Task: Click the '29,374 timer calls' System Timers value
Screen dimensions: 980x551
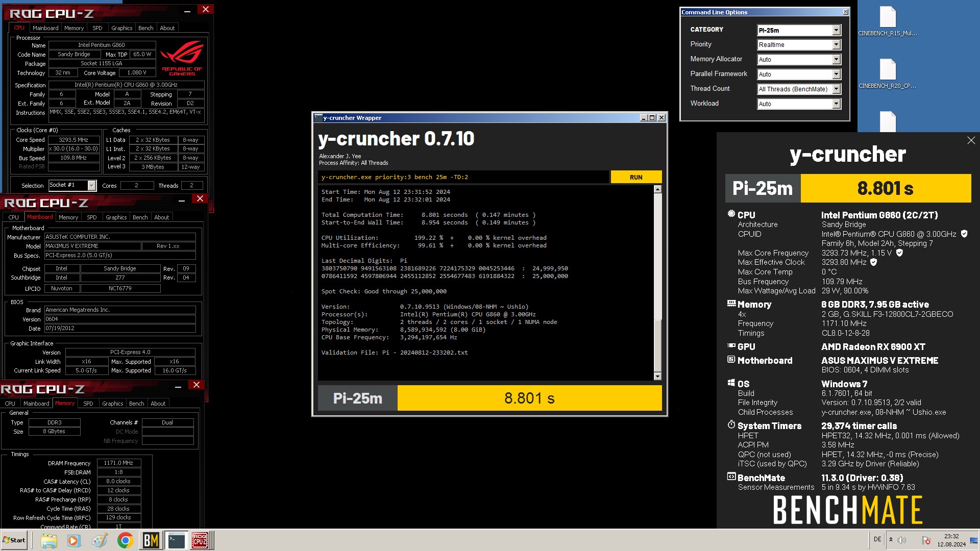Action: 859,426
